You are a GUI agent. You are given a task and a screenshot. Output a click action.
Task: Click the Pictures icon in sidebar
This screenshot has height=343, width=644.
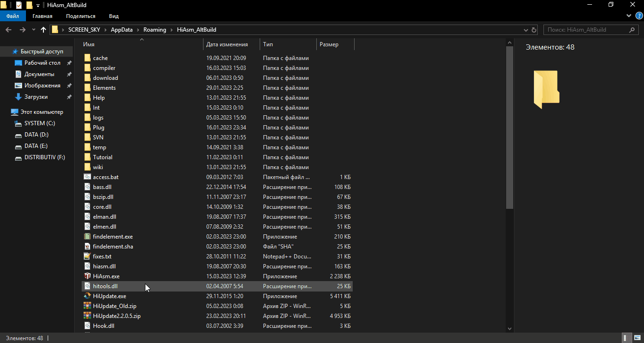[x=18, y=86]
